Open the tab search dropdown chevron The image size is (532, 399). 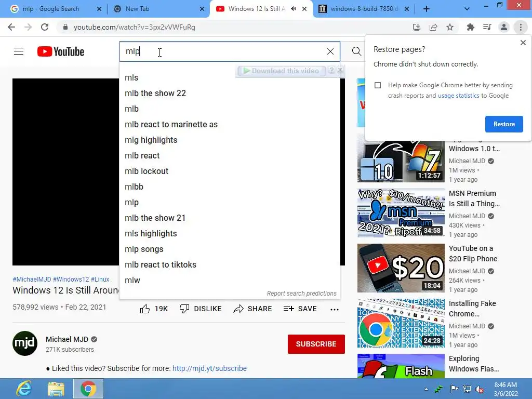(x=467, y=9)
